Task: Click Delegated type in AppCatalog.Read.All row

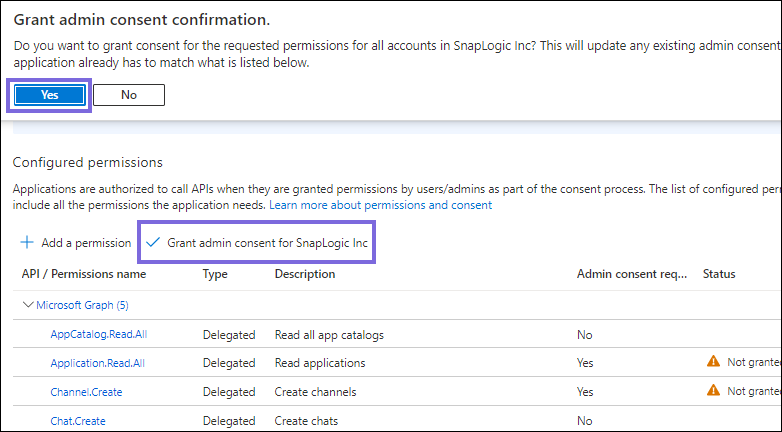Action: (x=229, y=335)
